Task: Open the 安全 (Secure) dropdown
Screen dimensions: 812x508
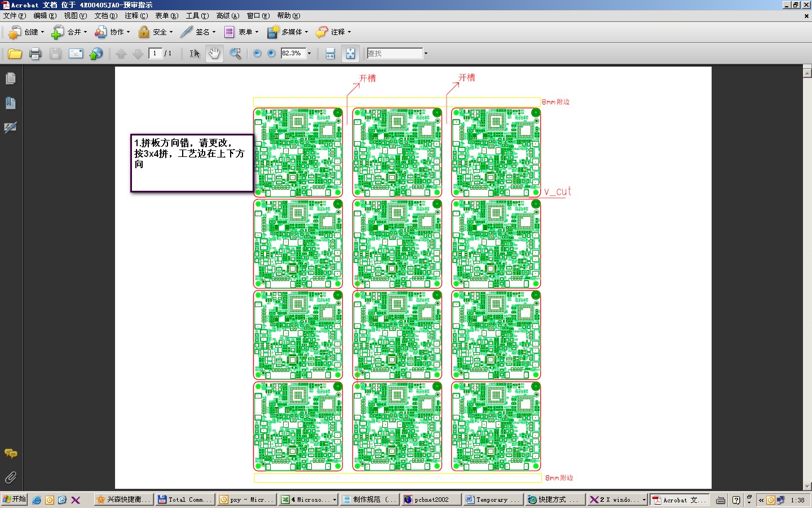Action: [156, 32]
